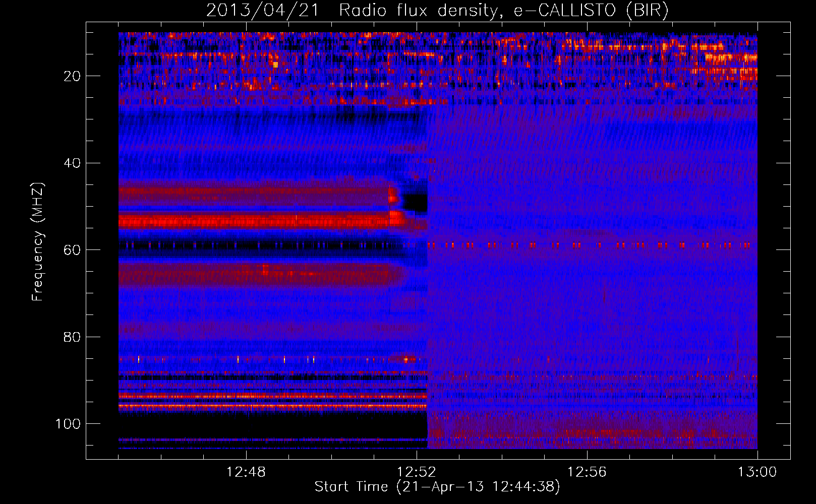Click the frequency tick label "60"
Screen dimensions: 816x504
click(72, 250)
